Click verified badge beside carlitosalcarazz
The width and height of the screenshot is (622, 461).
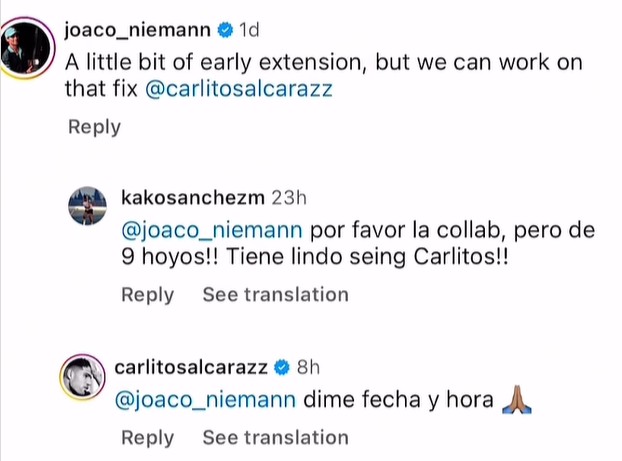[x=283, y=366]
